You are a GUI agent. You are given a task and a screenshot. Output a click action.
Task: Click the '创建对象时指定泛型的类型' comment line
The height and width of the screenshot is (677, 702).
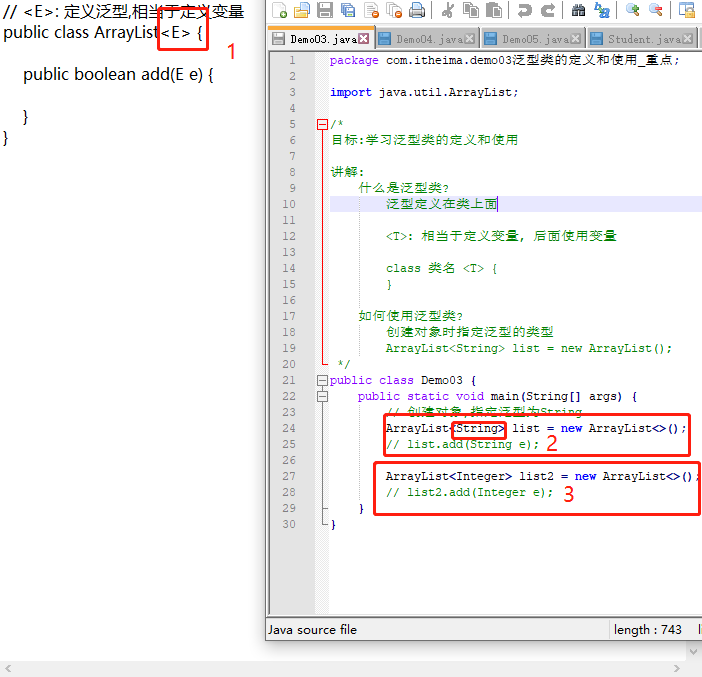470,332
